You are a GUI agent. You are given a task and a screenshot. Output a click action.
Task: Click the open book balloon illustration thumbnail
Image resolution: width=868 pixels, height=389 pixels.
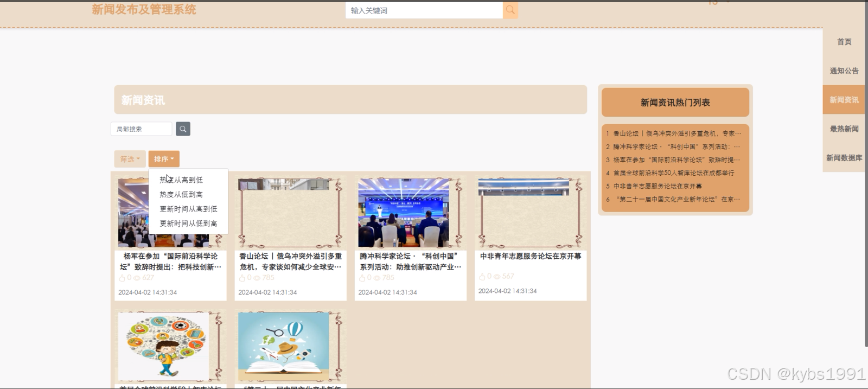pyautogui.click(x=283, y=347)
